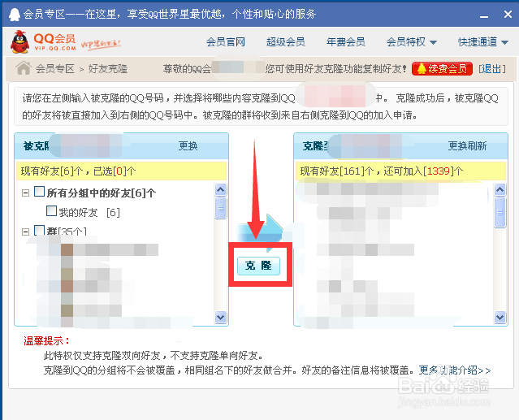Check the 我的好友 [6] checkbox

coord(51,211)
